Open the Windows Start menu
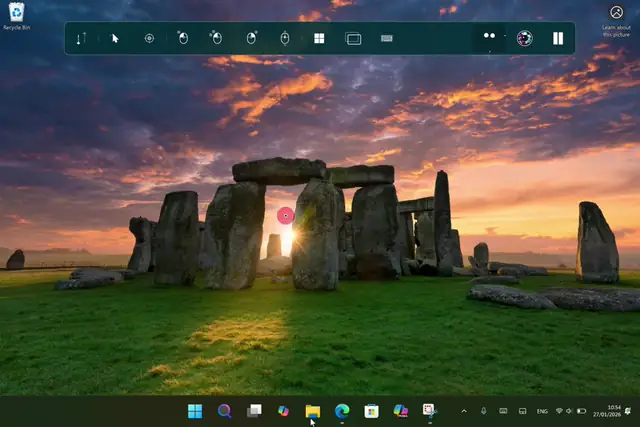640x427 pixels. (x=195, y=411)
